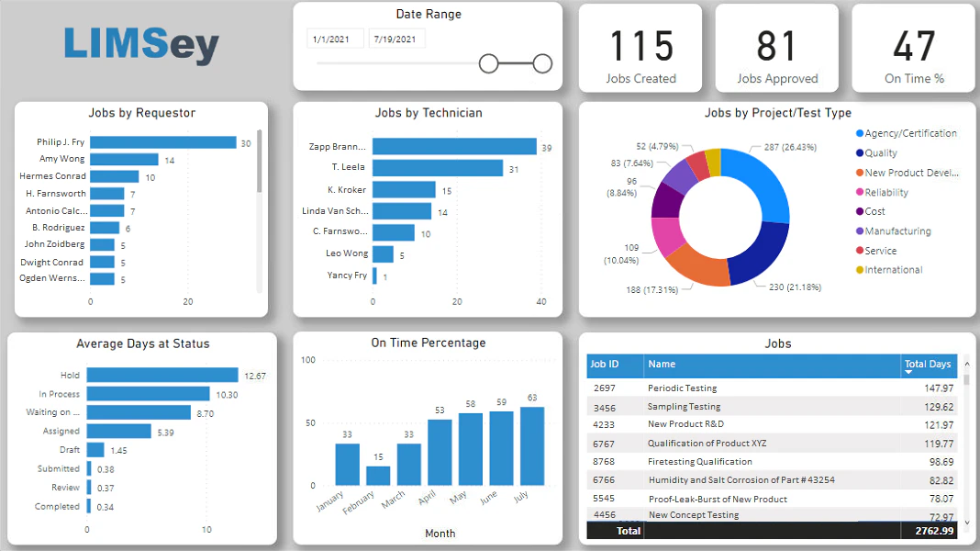Click the Manufacturing legend dot

click(860, 231)
